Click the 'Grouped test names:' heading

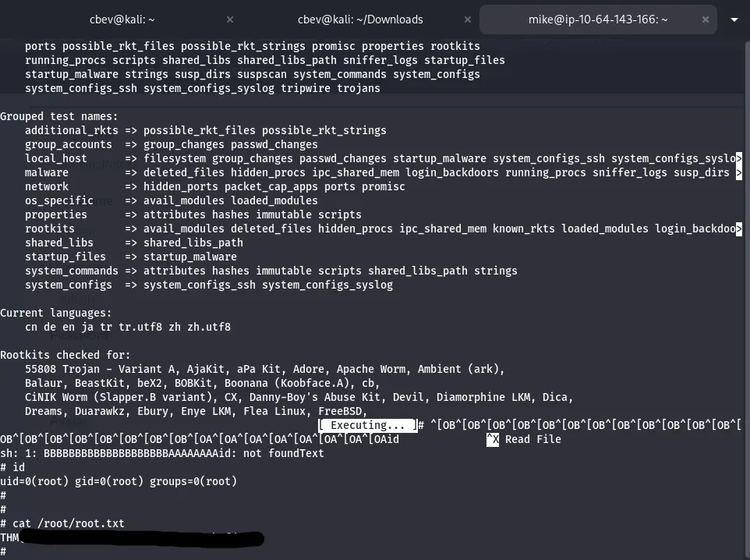[x=59, y=117]
